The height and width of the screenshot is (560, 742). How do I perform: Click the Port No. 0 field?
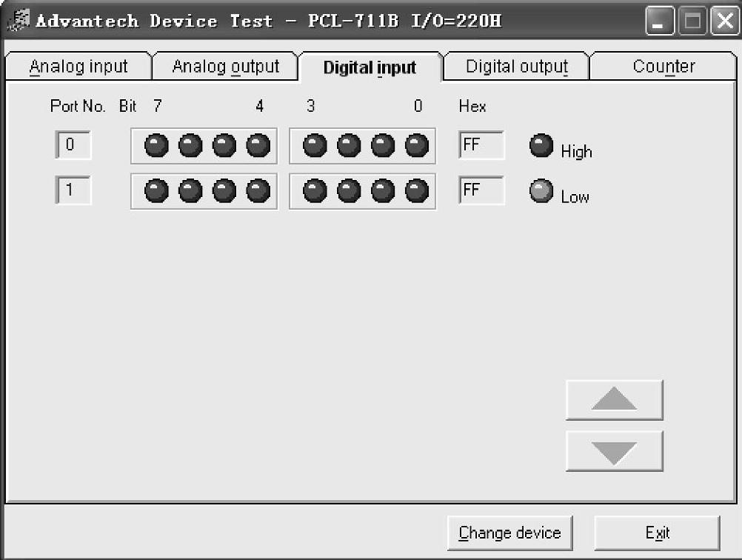click(x=73, y=145)
